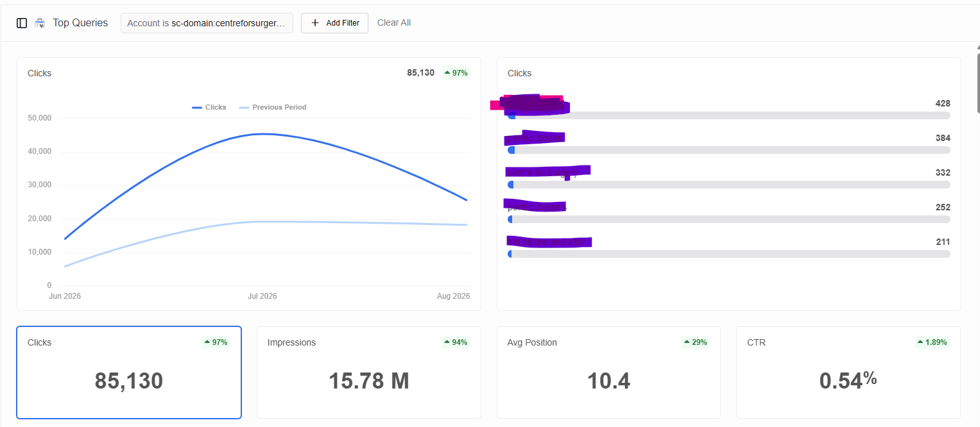Click the CTR 1.89% change badge
Screen dimensions: 980x427
pyautogui.click(x=933, y=342)
